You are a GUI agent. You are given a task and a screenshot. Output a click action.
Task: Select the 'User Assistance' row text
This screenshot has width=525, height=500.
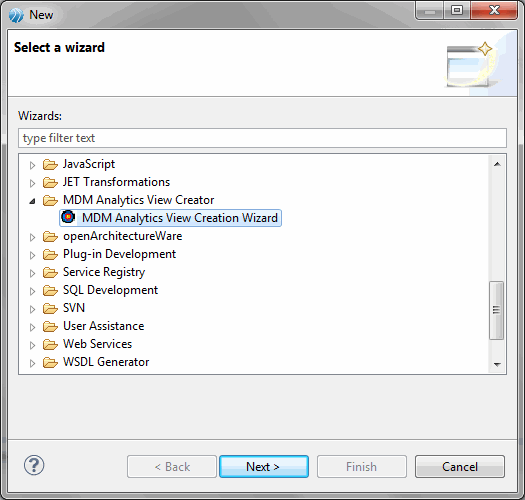(x=104, y=326)
